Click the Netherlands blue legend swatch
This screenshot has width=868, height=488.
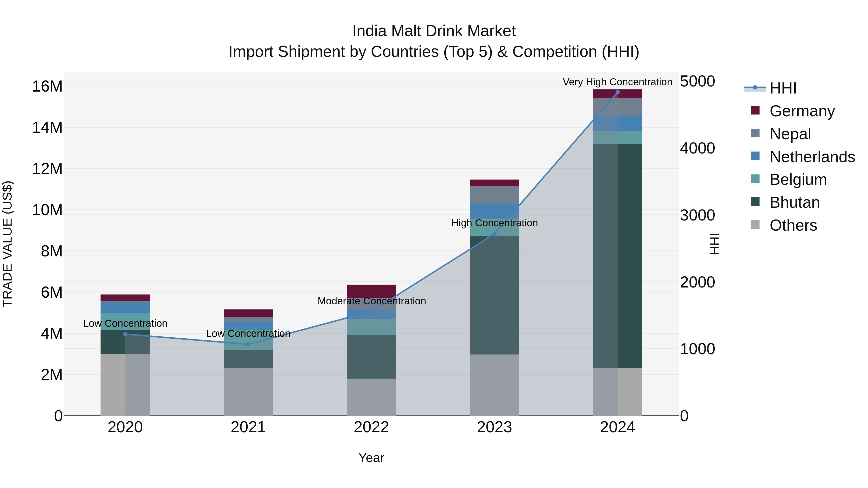[x=755, y=156]
